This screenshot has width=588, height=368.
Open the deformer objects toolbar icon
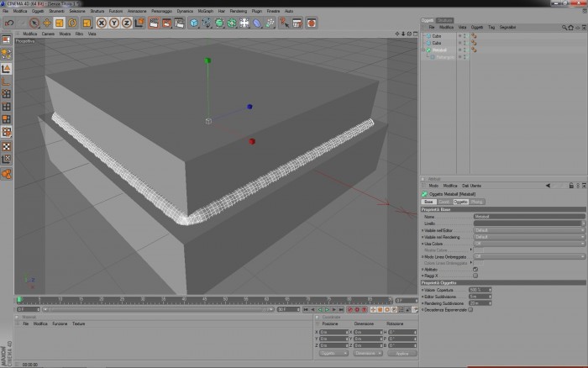[257, 23]
